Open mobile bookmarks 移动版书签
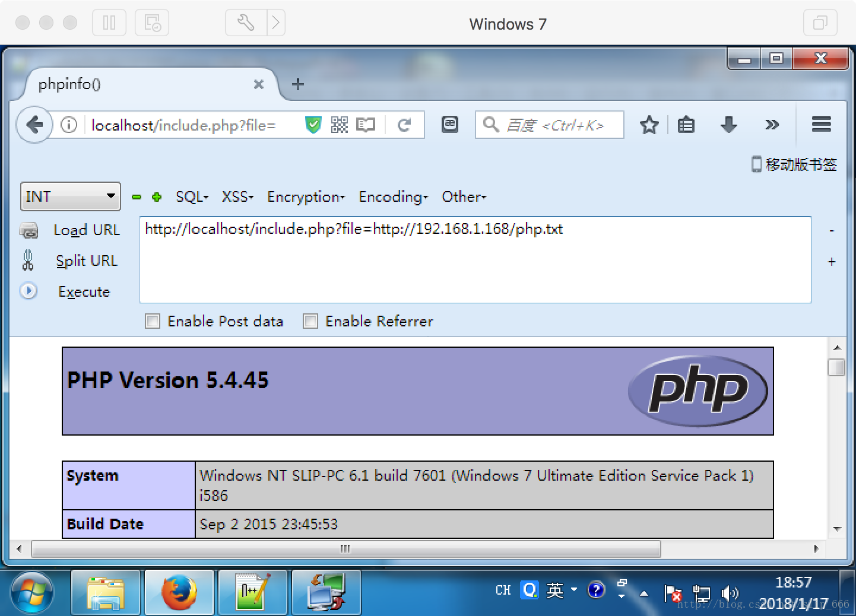Viewport: 856px width, 616px height. [x=794, y=164]
